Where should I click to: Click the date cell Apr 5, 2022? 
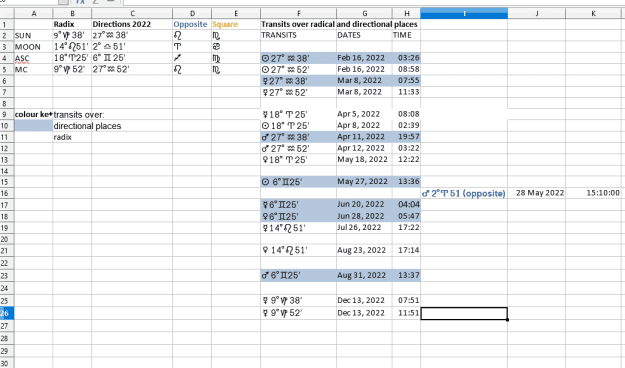point(364,114)
